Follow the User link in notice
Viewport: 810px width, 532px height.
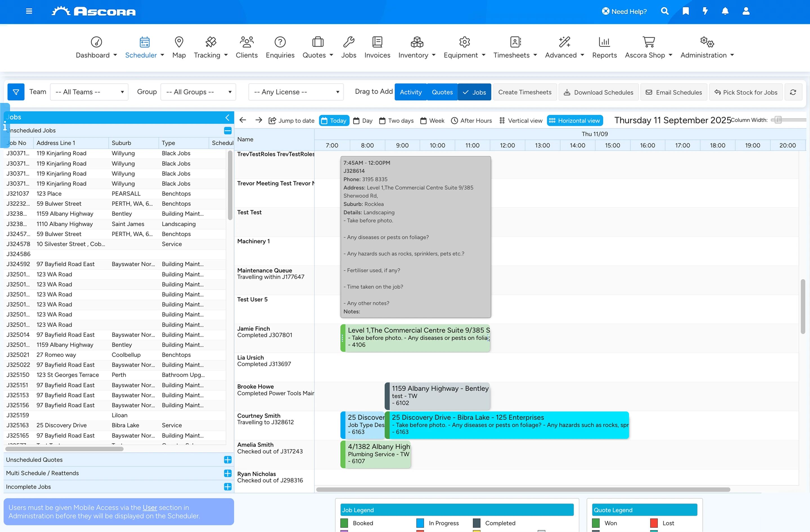tap(150, 507)
